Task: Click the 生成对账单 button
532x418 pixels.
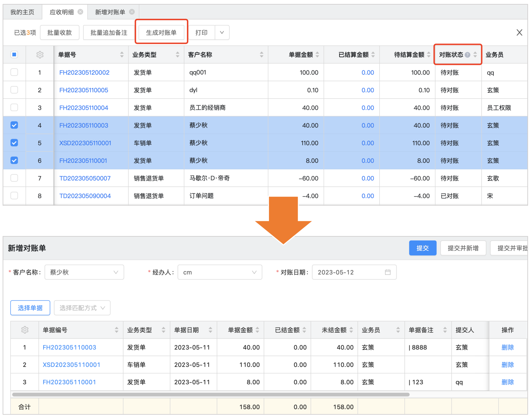Action: pyautogui.click(x=161, y=33)
